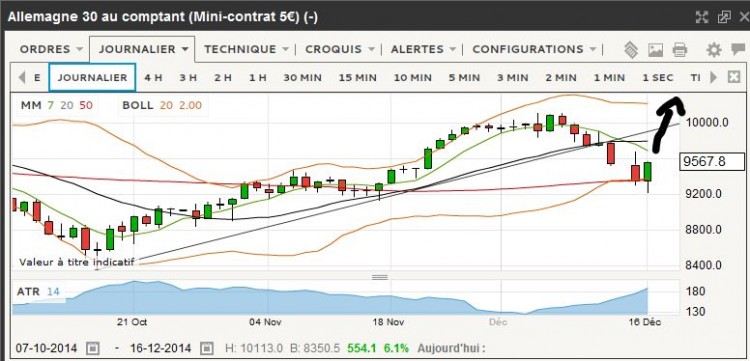Show later timeframes with right arrow
750x361 pixels.
pyautogui.click(x=713, y=77)
